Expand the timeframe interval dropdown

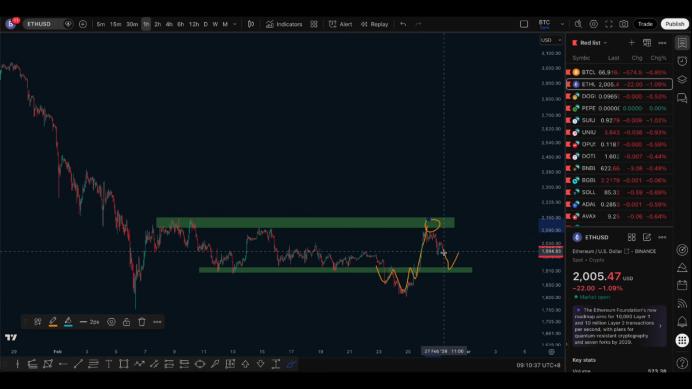(x=235, y=24)
